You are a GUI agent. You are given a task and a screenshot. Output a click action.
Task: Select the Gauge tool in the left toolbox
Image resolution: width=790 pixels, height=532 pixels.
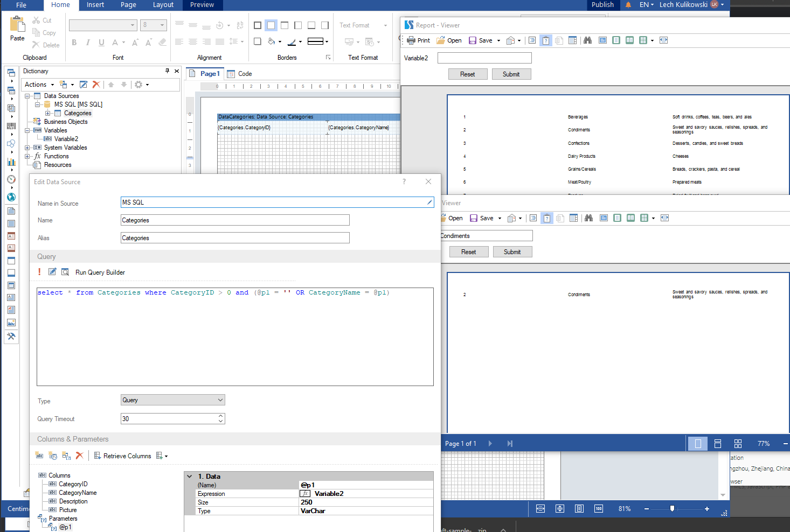[11, 179]
